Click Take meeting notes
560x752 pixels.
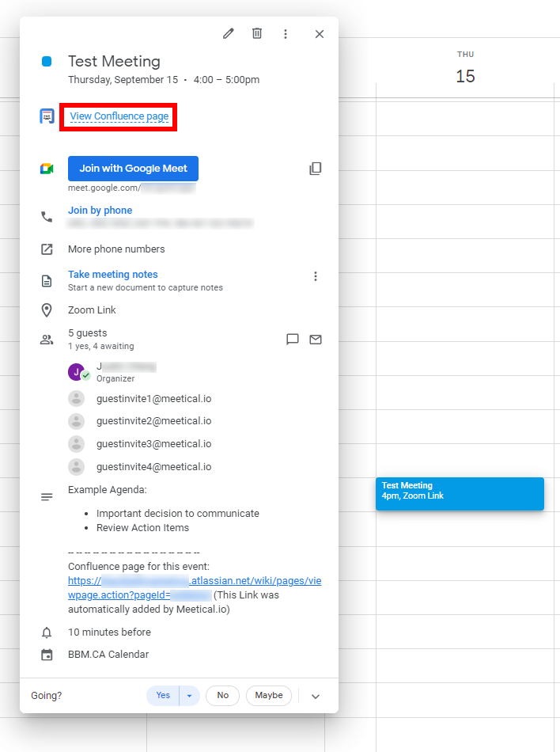pos(112,275)
